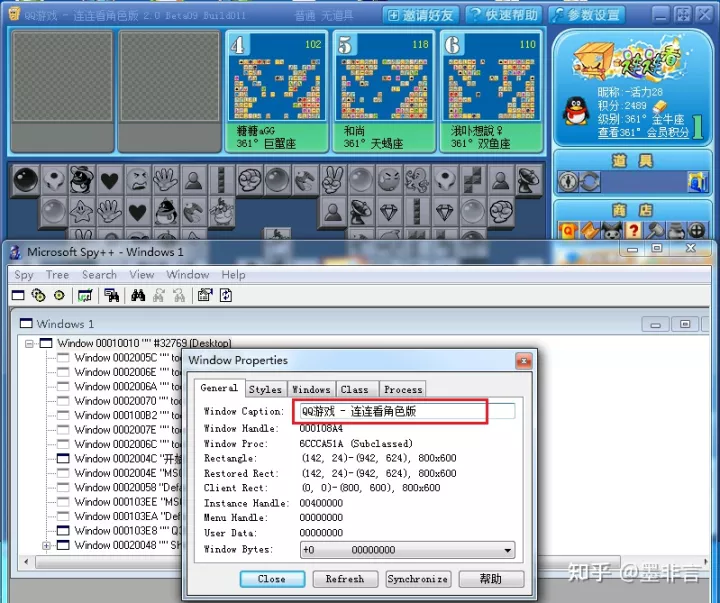Switch to the Styles tab

click(265, 389)
